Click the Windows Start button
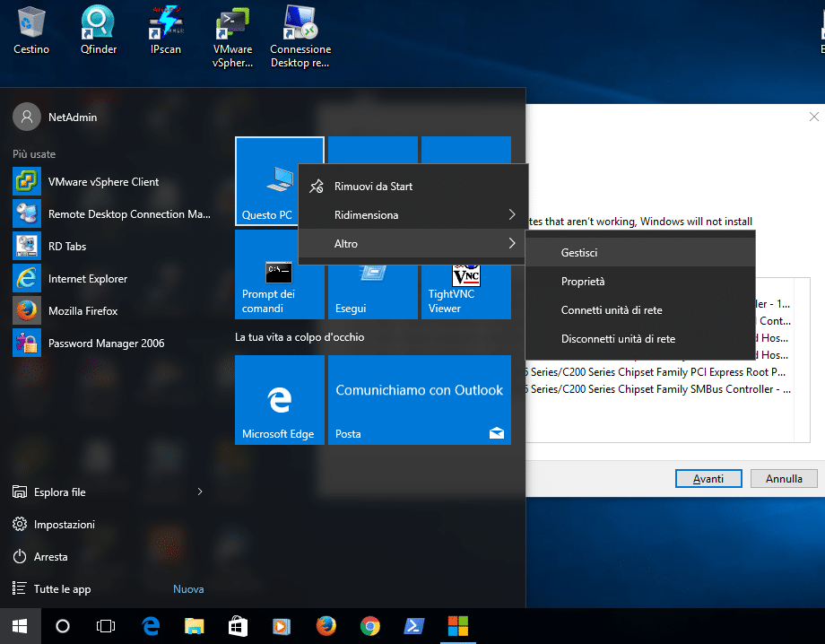 [x=20, y=626]
